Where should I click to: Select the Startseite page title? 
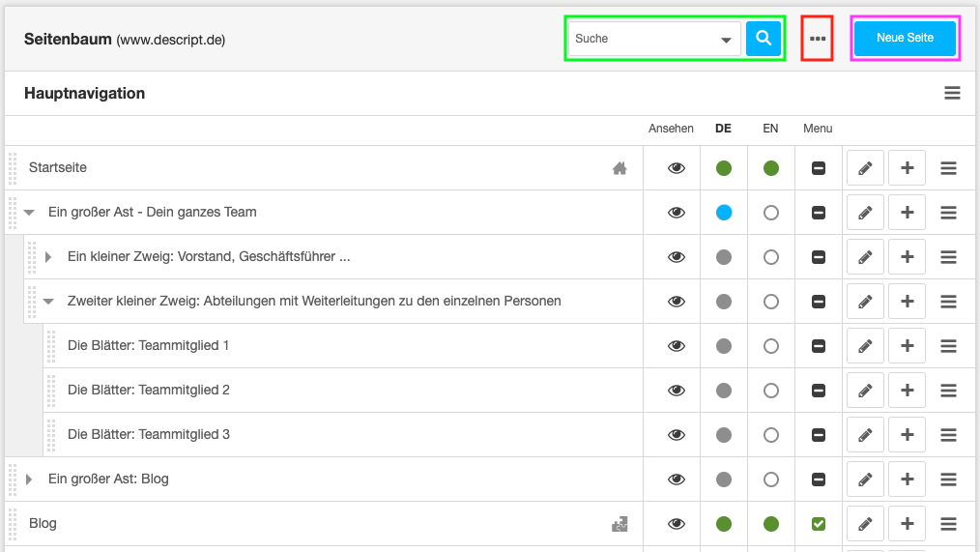[57, 167]
